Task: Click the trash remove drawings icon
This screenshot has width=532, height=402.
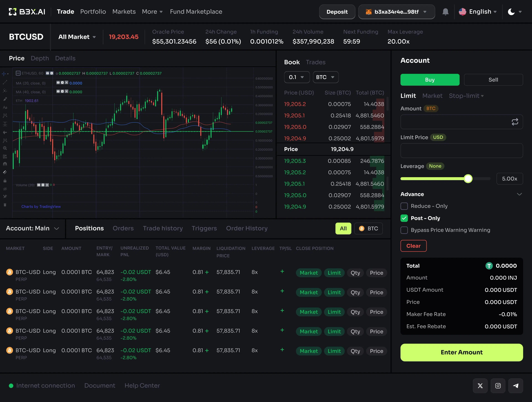Action: 5,205
